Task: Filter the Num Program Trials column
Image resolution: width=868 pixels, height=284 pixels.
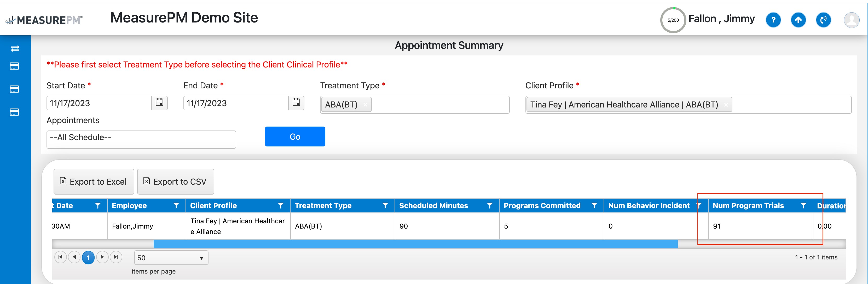Action: point(803,205)
